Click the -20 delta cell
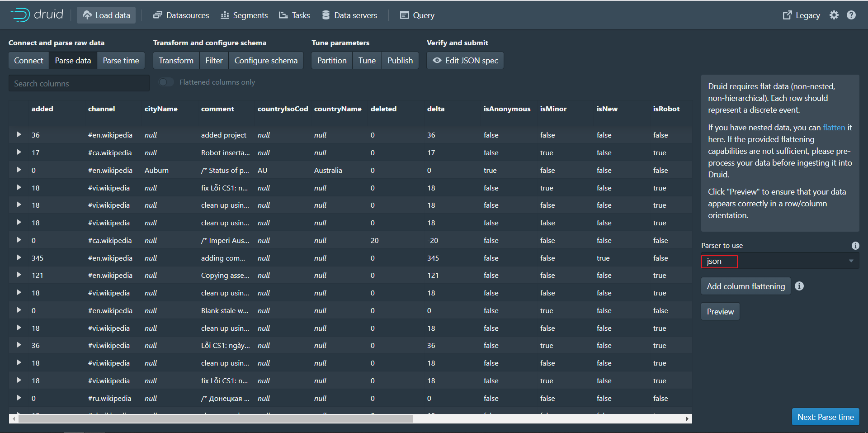 click(433, 240)
